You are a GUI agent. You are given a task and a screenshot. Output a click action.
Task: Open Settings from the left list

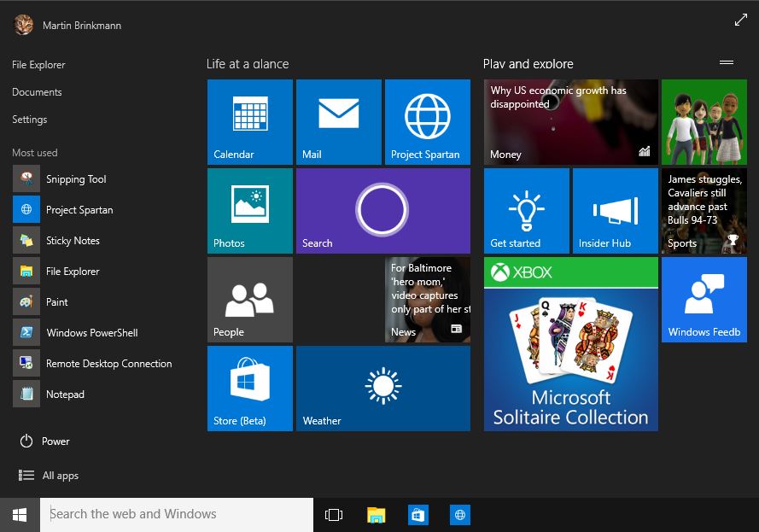pos(30,119)
